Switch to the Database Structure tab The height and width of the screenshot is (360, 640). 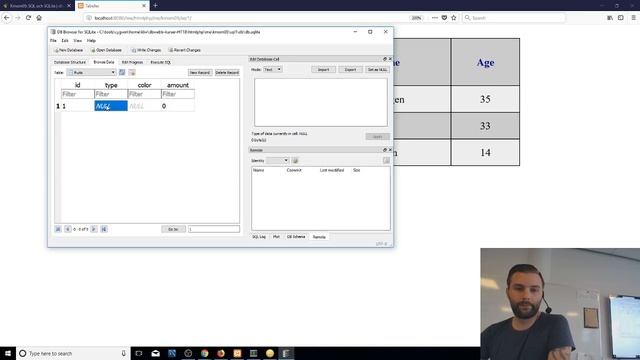tap(70, 62)
